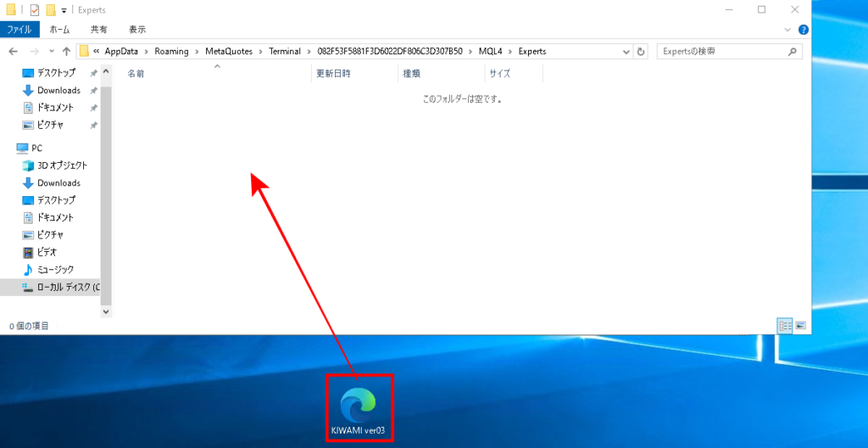Image resolution: width=868 pixels, height=448 pixels.
Task: Expand the ribbon with the chevron
Action: (788, 30)
